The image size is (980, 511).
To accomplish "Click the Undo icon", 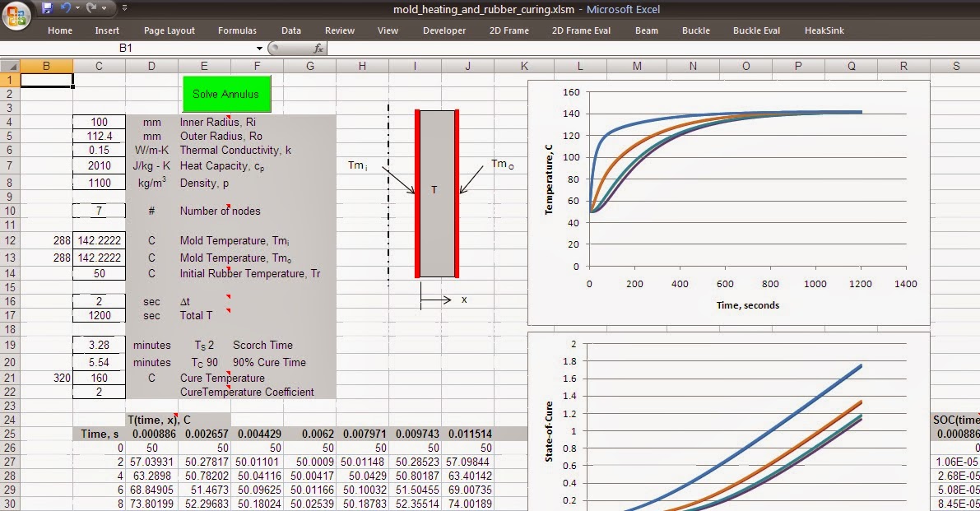I will click(x=66, y=7).
